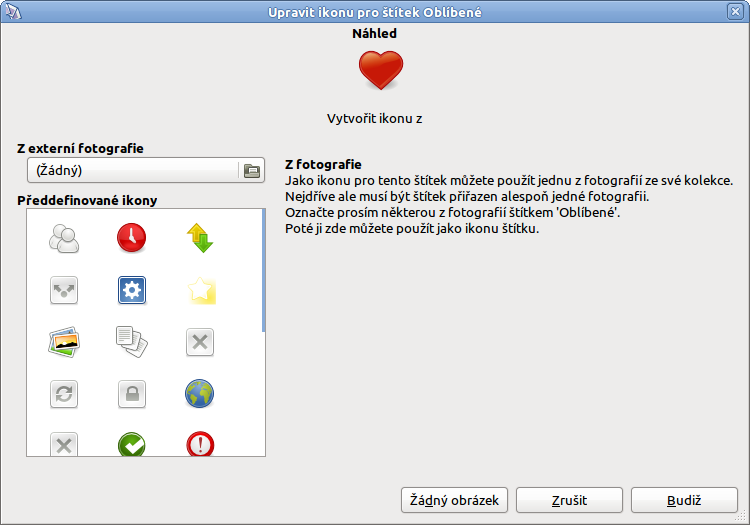This screenshot has width=750, height=525.
Task: Pick the yellow-green up/down arrows icon
Action: pos(199,238)
